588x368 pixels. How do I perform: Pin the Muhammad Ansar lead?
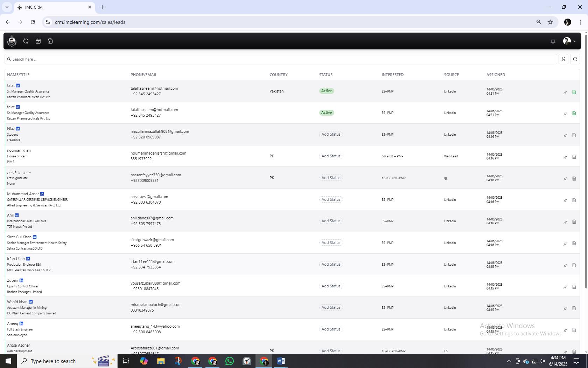565,200
